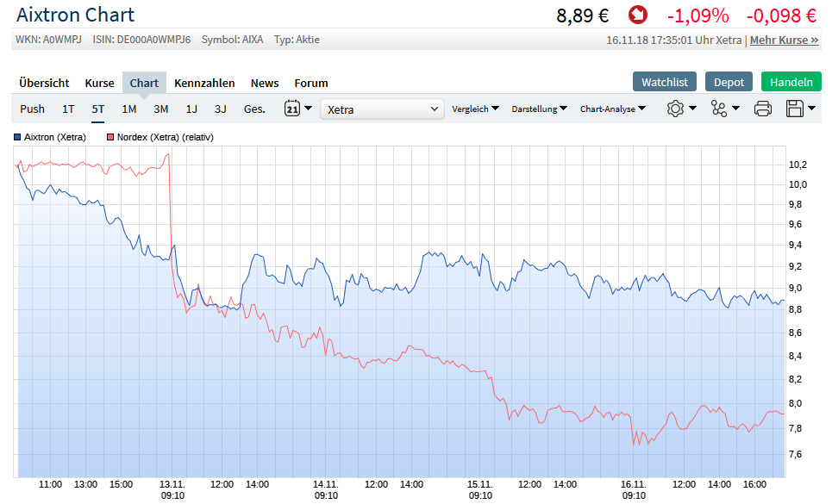Click red down-trend arrow icon beside price

point(638,15)
